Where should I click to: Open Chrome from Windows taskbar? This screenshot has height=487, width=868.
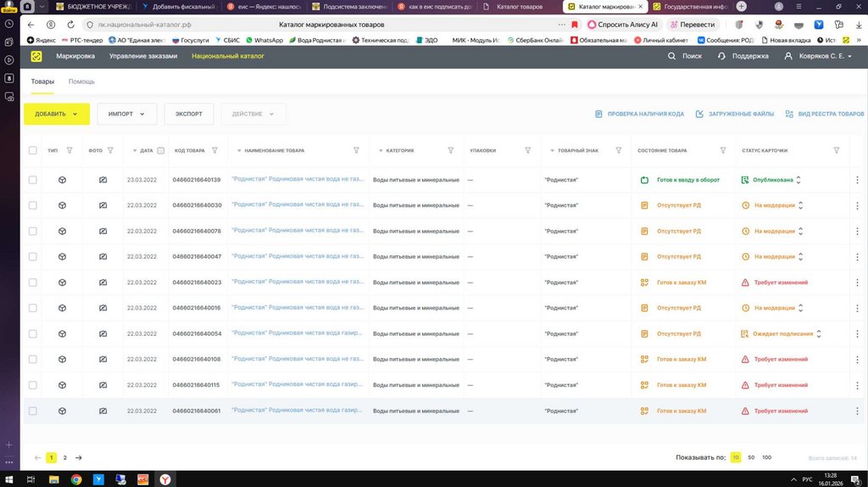76,480
